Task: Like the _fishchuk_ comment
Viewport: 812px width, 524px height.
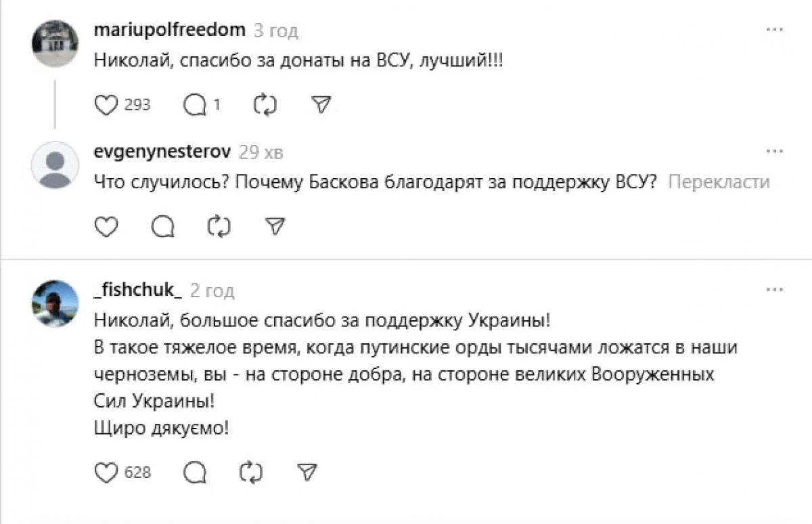Action: click(x=105, y=472)
